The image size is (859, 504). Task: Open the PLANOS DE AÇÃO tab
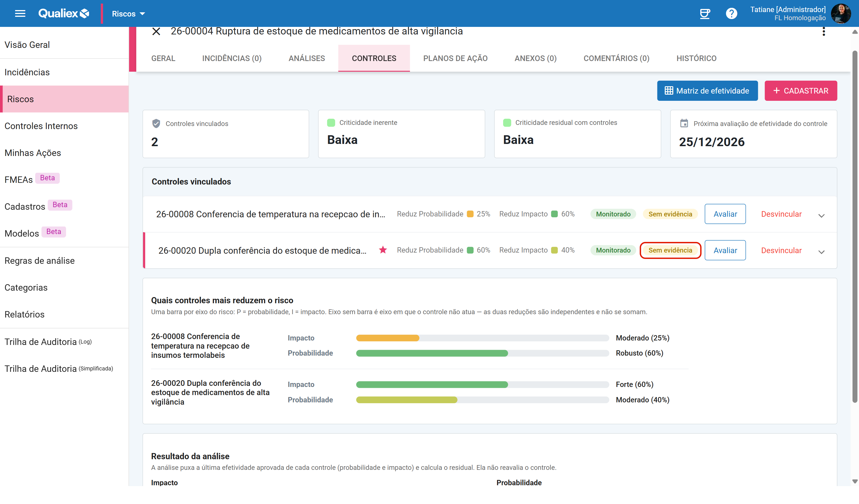coord(455,58)
